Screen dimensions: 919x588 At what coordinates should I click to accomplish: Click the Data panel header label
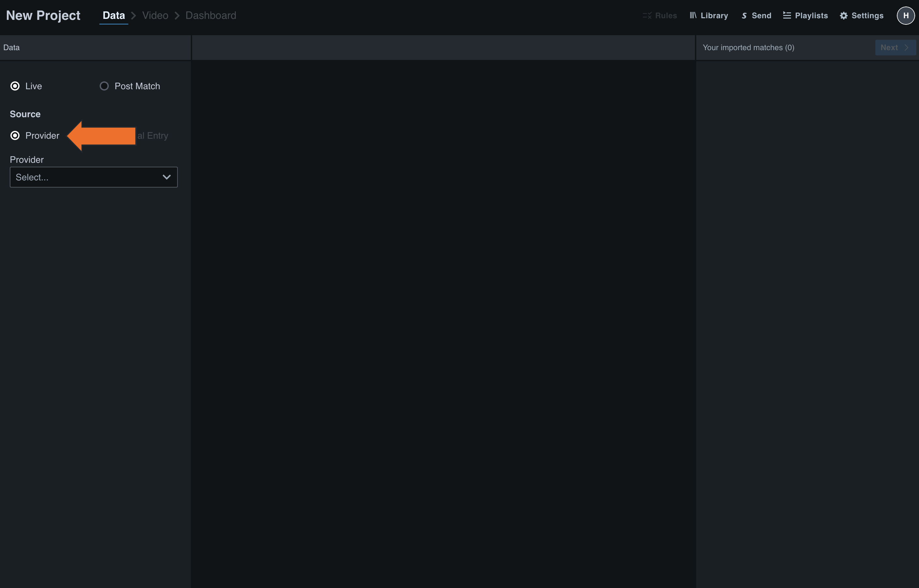click(x=11, y=47)
